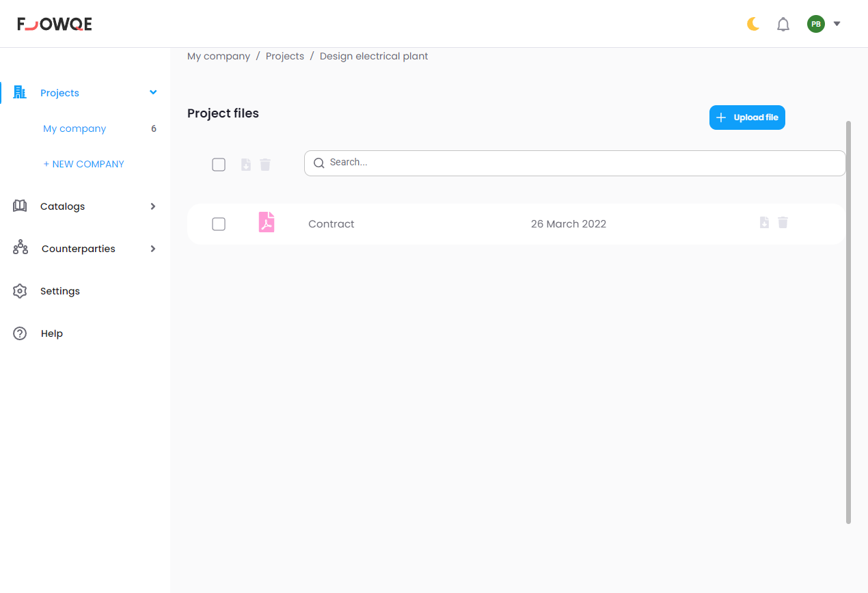
Task: Toggle dark mode moon icon
Action: click(x=753, y=25)
